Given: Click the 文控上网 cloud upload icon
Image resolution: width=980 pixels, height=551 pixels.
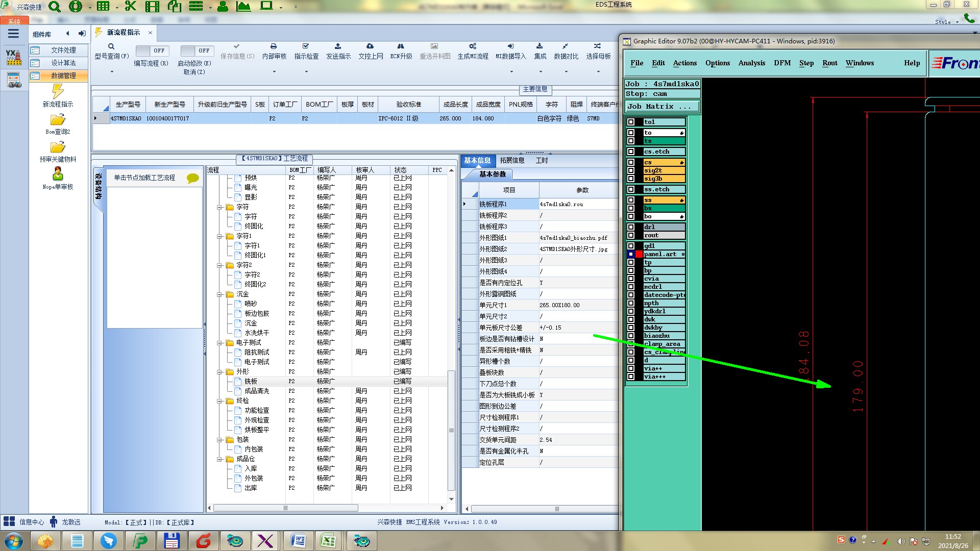Looking at the screenshot, I should pyautogui.click(x=370, y=46).
